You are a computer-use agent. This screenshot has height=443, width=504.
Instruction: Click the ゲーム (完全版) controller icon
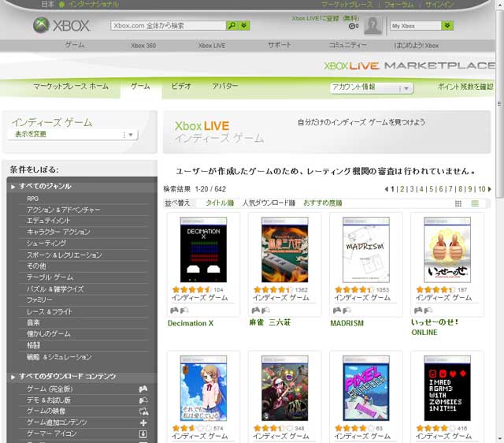(143, 389)
